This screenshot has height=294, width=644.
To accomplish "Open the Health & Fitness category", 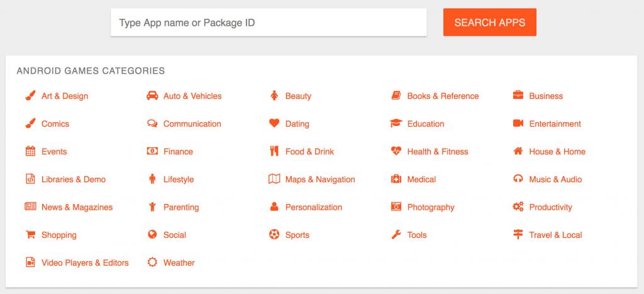I will (438, 152).
